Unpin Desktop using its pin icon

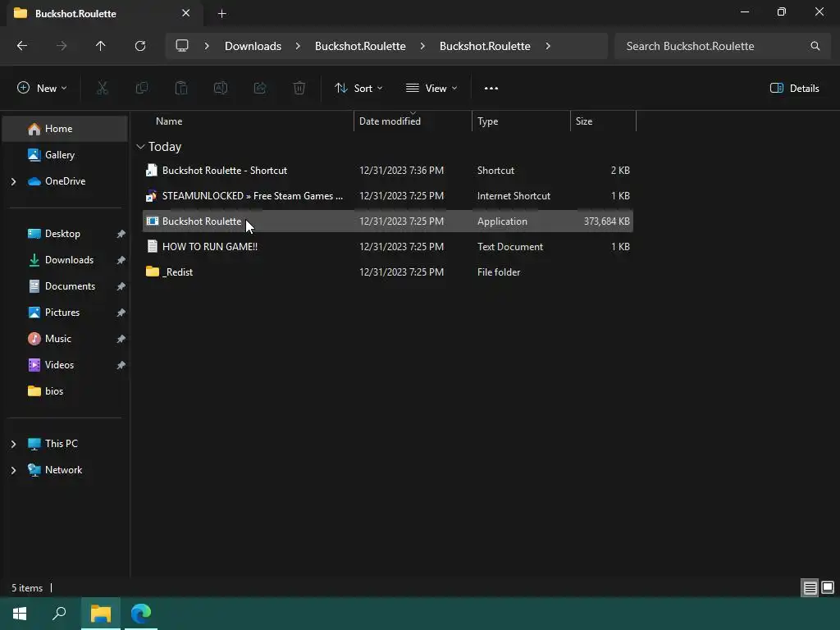click(x=121, y=234)
